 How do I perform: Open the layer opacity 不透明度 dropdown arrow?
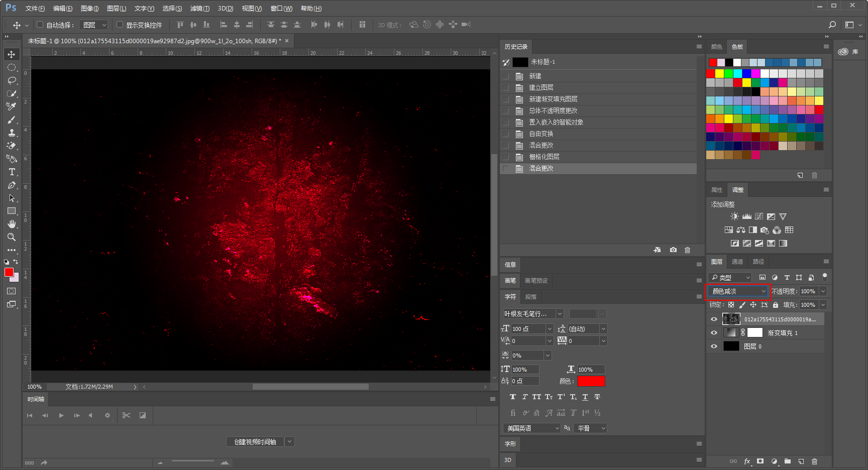[x=823, y=291]
